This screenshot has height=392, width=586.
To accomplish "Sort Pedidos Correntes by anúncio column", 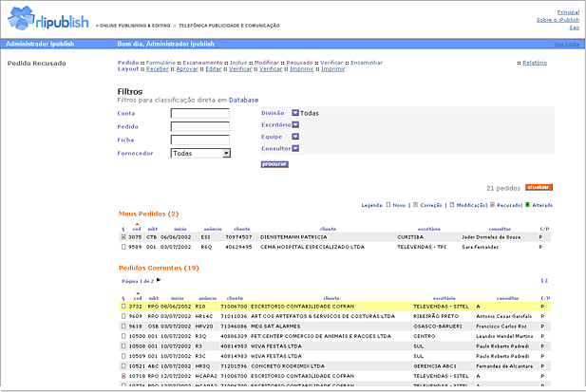I will tap(207, 298).
